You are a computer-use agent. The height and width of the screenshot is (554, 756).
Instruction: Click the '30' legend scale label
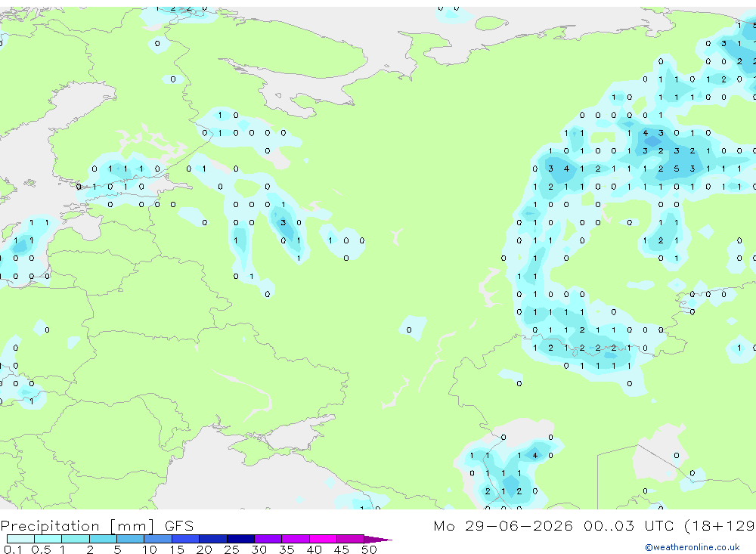[x=259, y=549]
